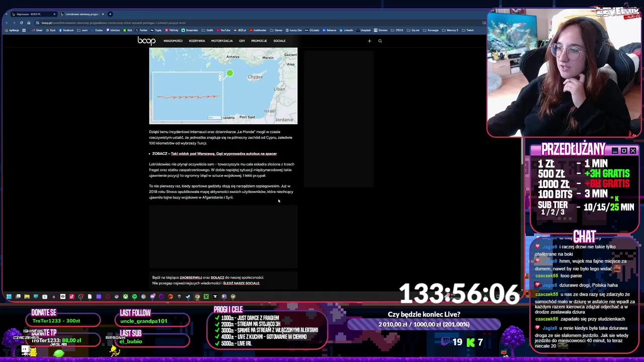Switch to the Lotniskowiec atomowy tab

tap(83, 14)
